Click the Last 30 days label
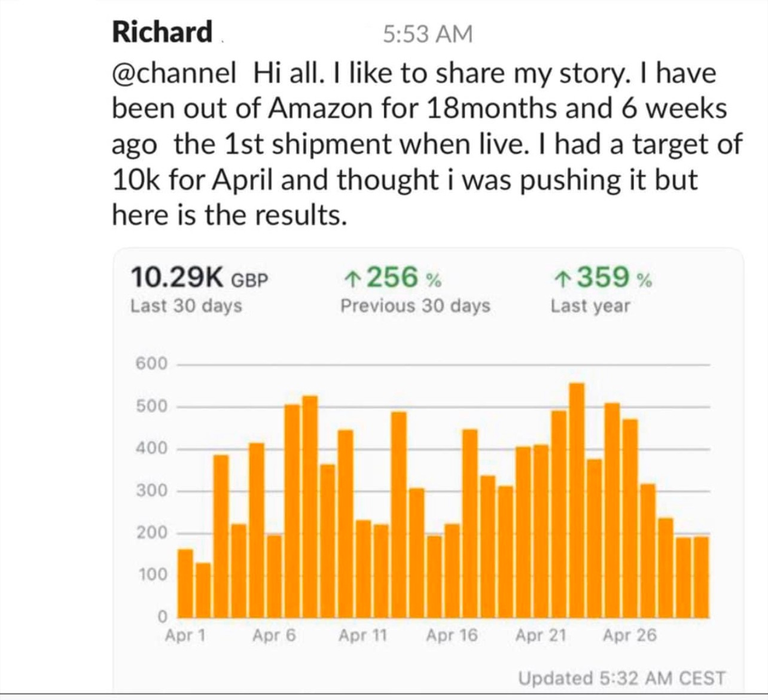This screenshot has width=768, height=700. click(186, 305)
